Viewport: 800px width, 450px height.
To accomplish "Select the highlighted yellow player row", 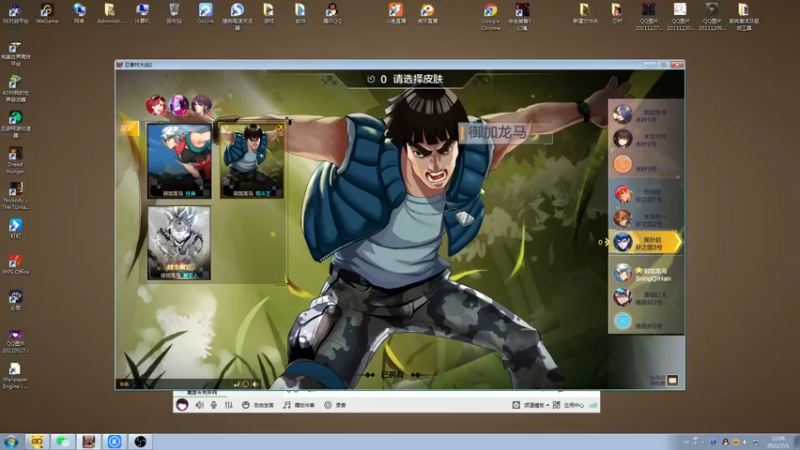I will click(x=646, y=242).
